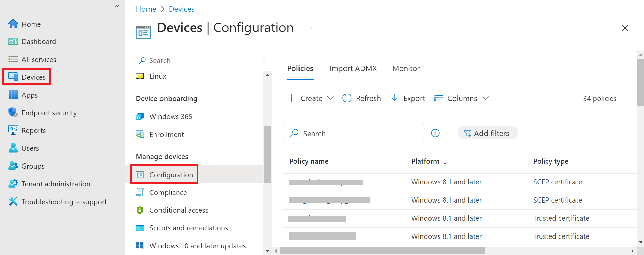The width and height of the screenshot is (644, 255).
Task: Click scroll-up arrow of Devices menu
Action: [x=267, y=76]
